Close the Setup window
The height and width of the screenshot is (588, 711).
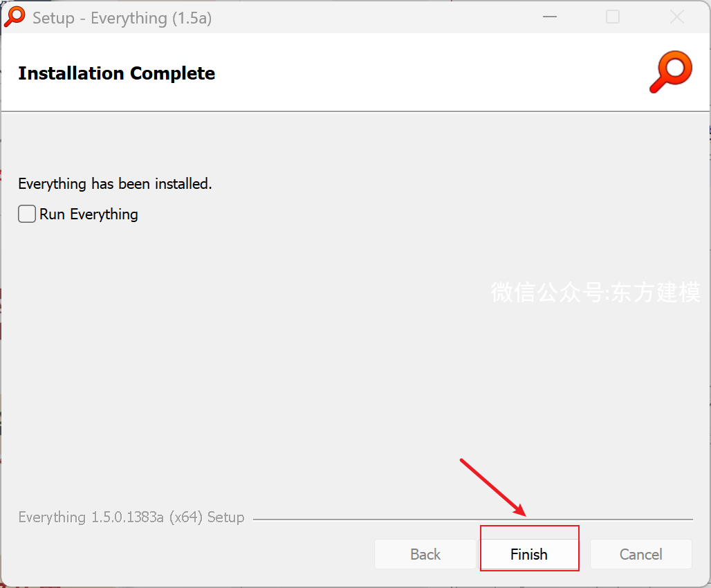(677, 17)
